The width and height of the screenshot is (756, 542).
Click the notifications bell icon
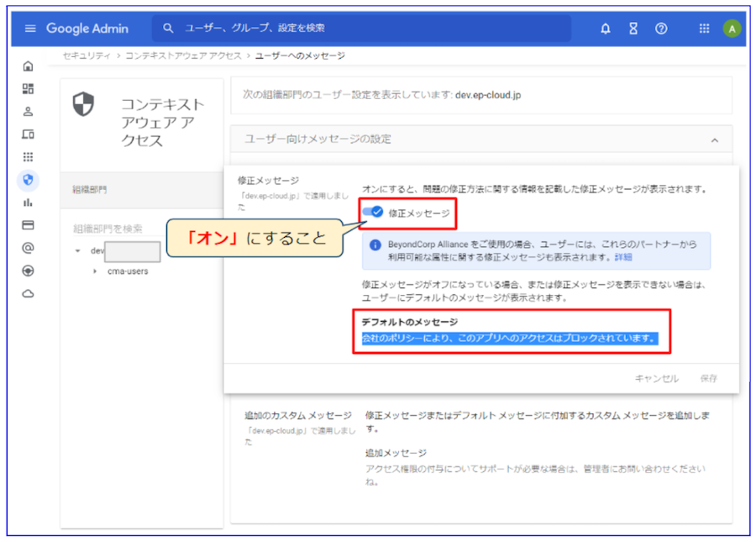pos(605,29)
